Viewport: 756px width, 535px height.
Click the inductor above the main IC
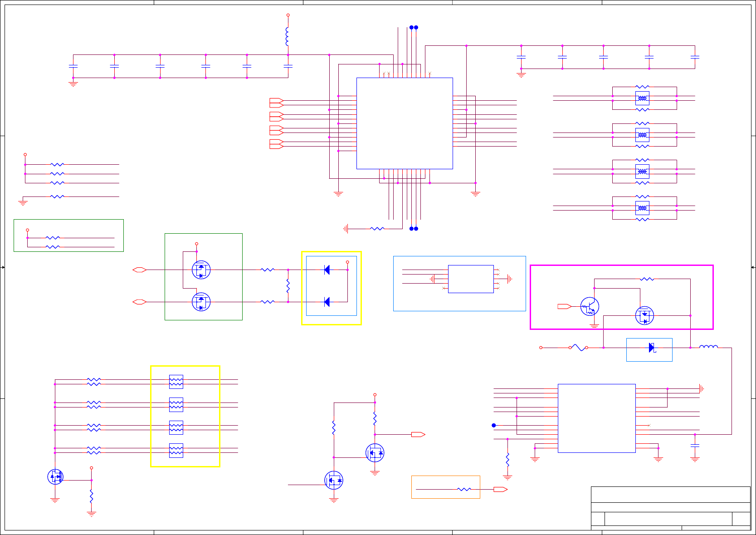click(x=288, y=36)
